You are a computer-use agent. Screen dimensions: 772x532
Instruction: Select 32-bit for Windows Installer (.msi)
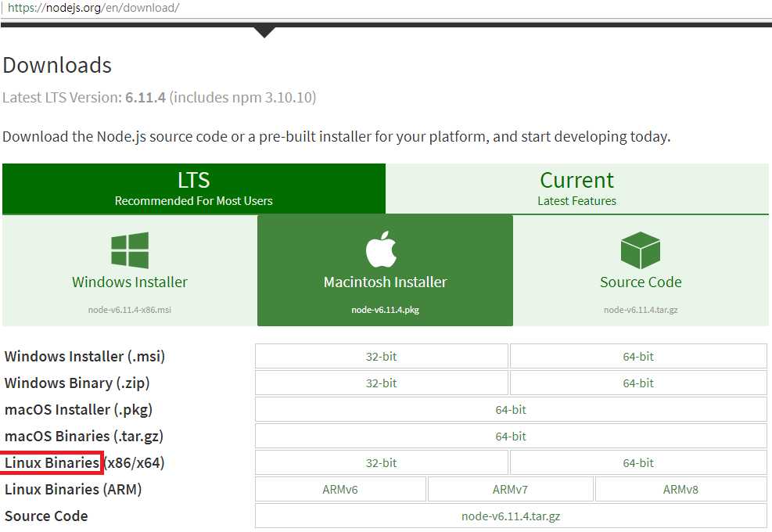(382, 356)
